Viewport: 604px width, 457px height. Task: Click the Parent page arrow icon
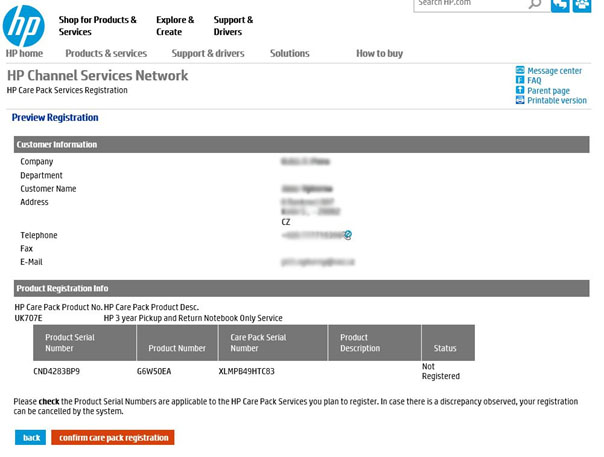tap(520, 90)
